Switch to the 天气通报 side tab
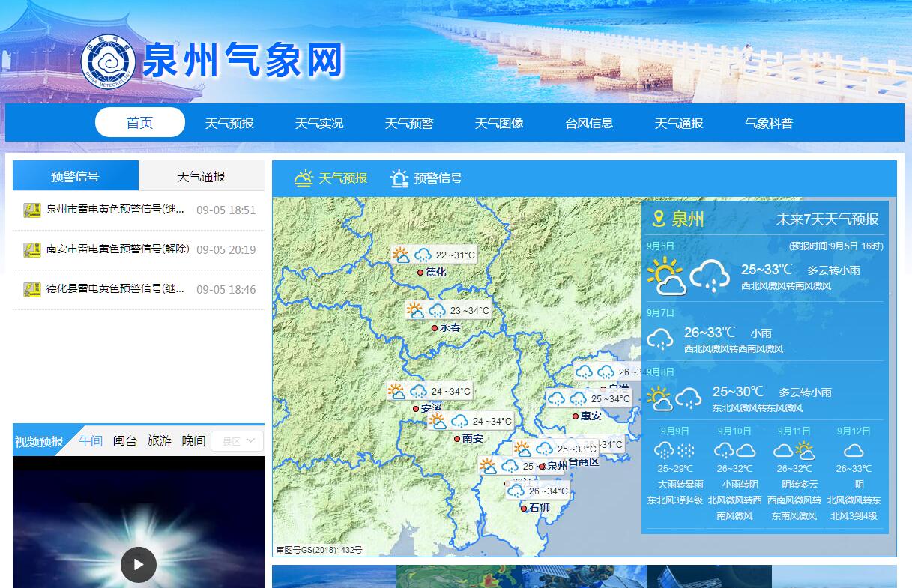 click(x=201, y=177)
